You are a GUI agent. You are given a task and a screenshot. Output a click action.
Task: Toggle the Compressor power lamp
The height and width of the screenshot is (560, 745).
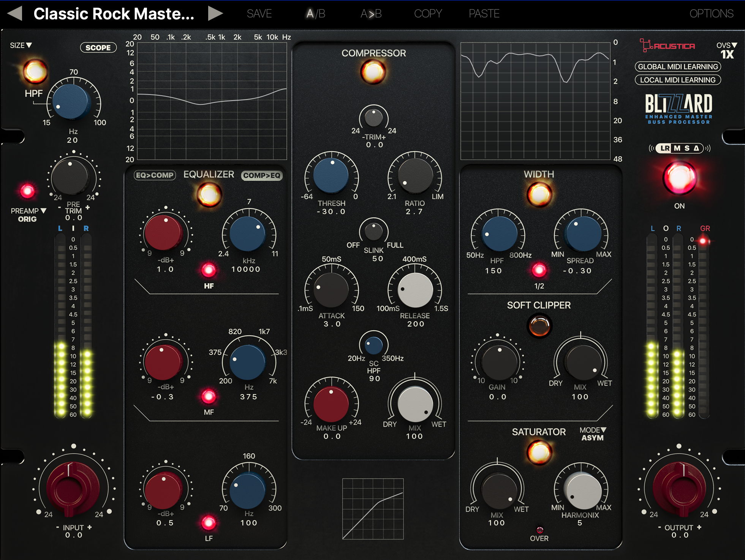373,71
